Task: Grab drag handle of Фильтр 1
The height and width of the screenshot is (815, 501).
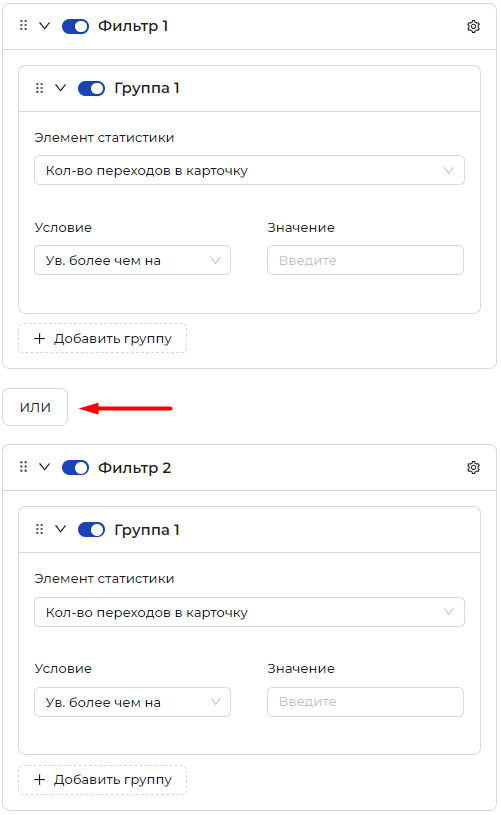Action: [23, 25]
